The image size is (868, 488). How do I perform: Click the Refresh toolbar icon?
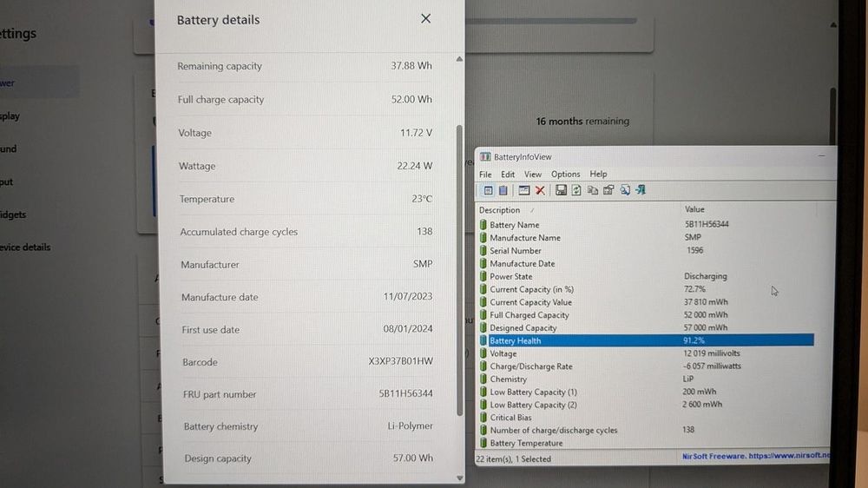tap(576, 190)
